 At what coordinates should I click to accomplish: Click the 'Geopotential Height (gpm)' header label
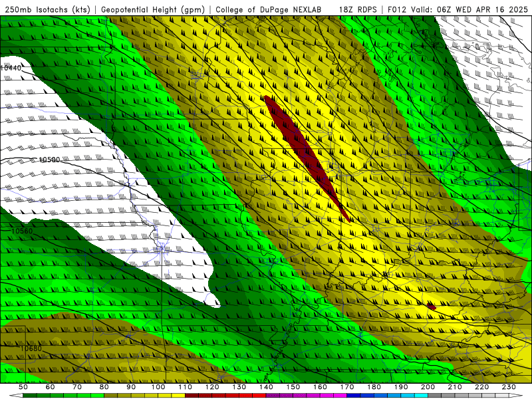coord(153,10)
